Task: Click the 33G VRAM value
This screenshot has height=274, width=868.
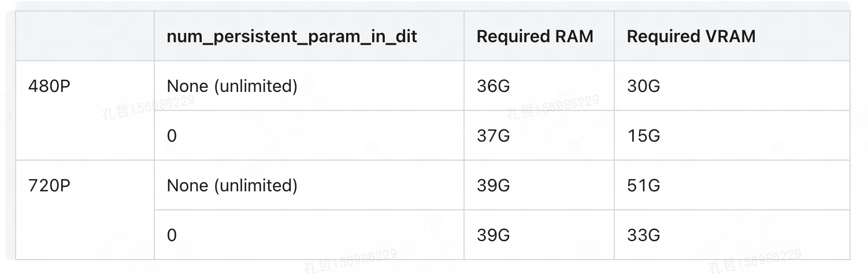Action: pos(643,235)
